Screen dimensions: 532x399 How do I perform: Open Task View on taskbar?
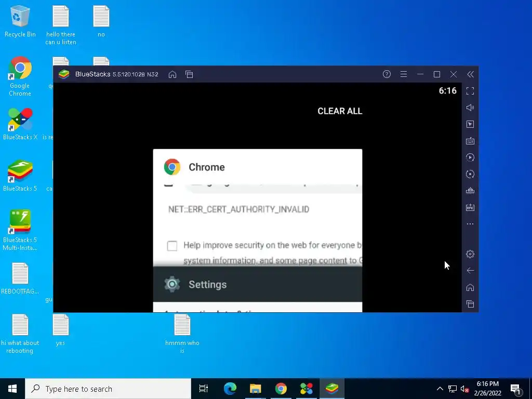(204, 389)
